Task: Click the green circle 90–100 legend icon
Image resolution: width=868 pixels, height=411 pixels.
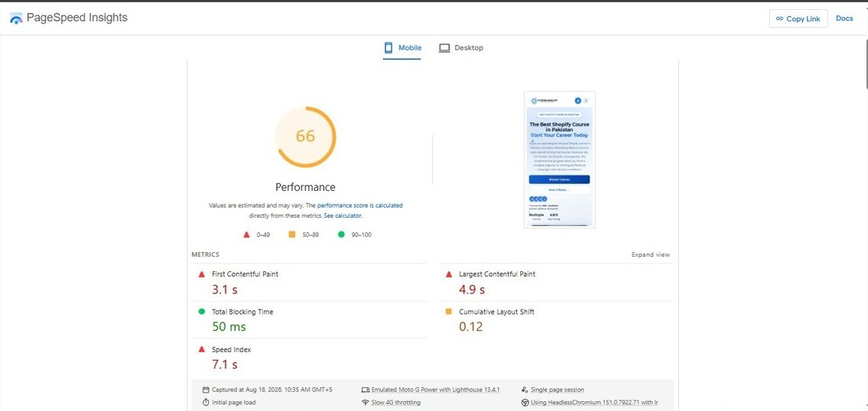Action: (341, 235)
